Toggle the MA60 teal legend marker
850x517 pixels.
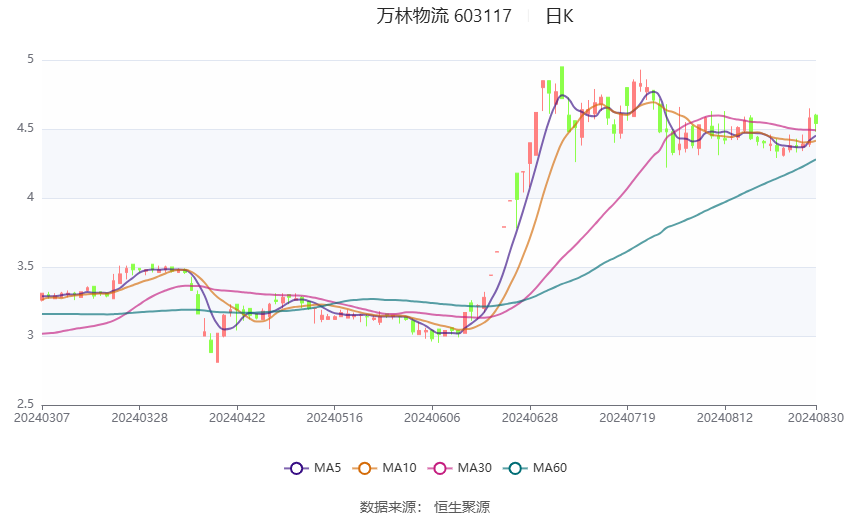pyautogui.click(x=515, y=468)
